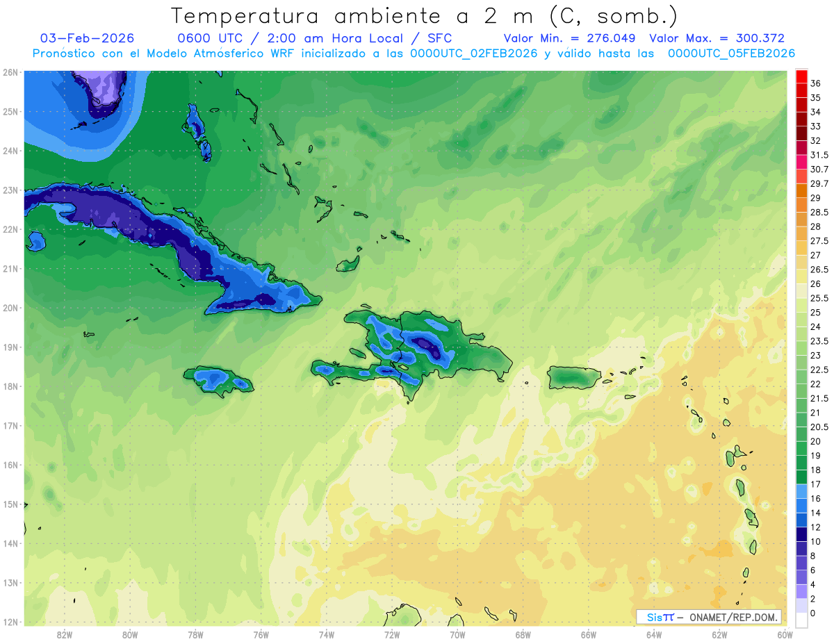
Task: Click latitude axis label '12N'
Action: tap(10, 622)
